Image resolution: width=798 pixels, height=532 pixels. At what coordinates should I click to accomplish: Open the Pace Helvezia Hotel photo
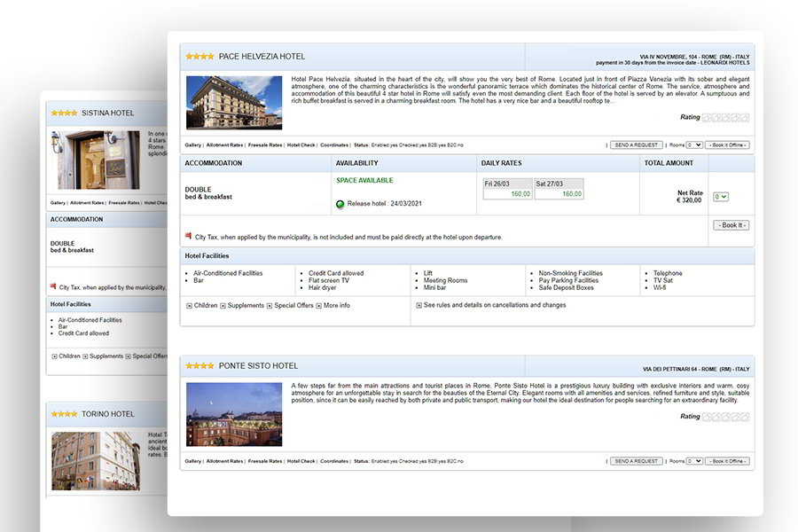(234, 102)
